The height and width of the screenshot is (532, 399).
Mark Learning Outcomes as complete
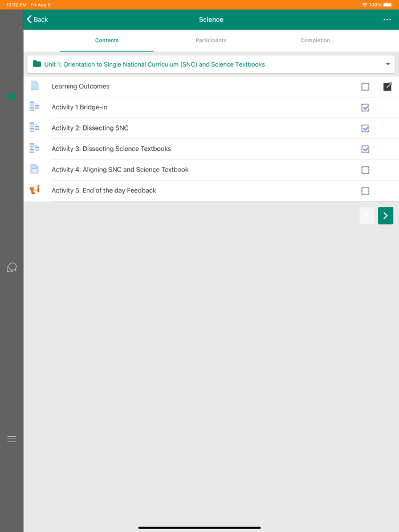pyautogui.click(x=365, y=87)
